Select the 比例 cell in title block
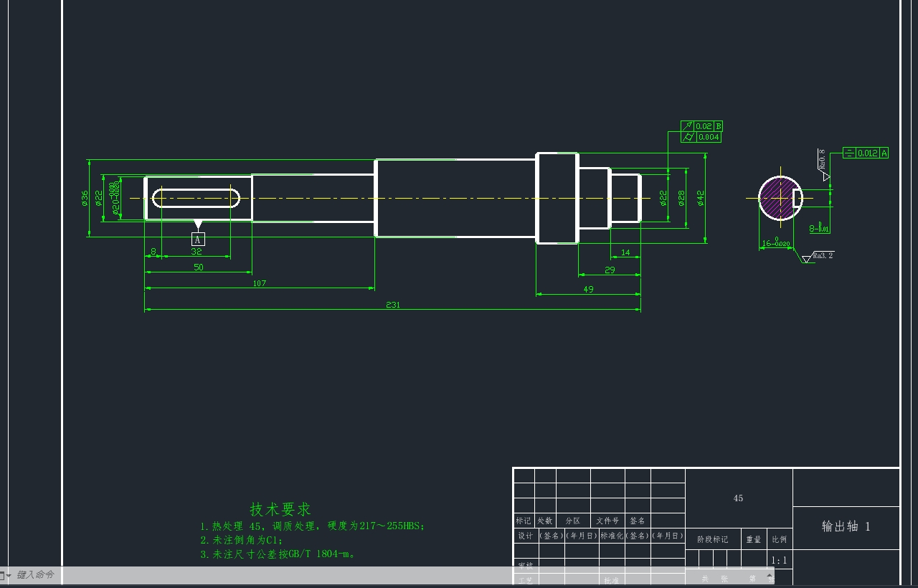Screen dimensions: 918x588 coord(779,539)
